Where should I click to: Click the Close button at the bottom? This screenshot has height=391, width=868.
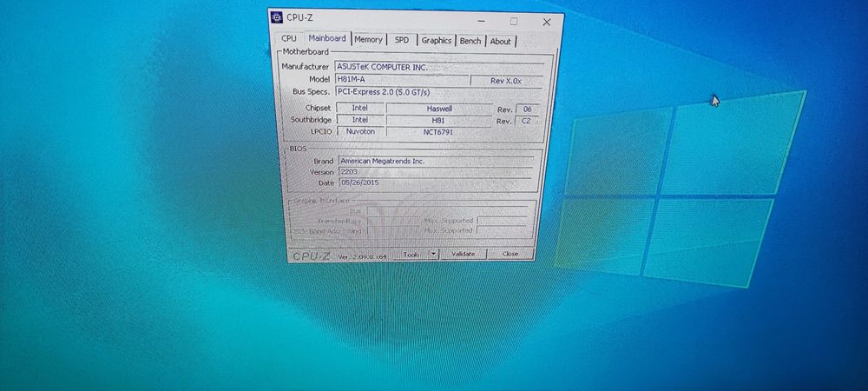(510, 254)
